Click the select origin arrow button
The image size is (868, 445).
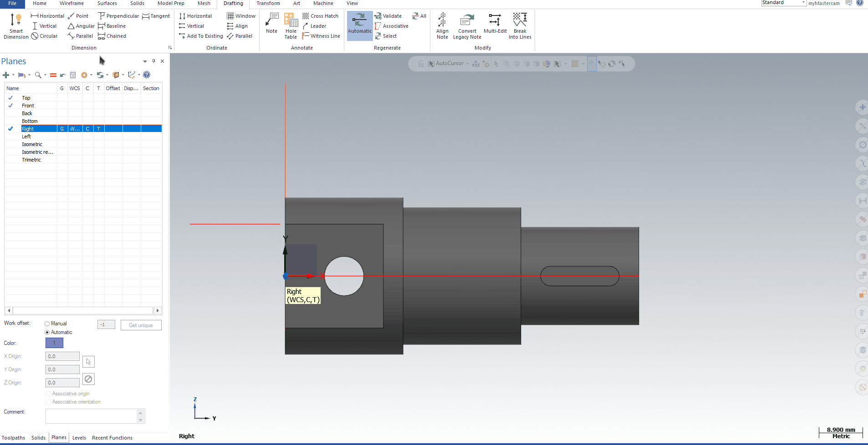(x=88, y=362)
